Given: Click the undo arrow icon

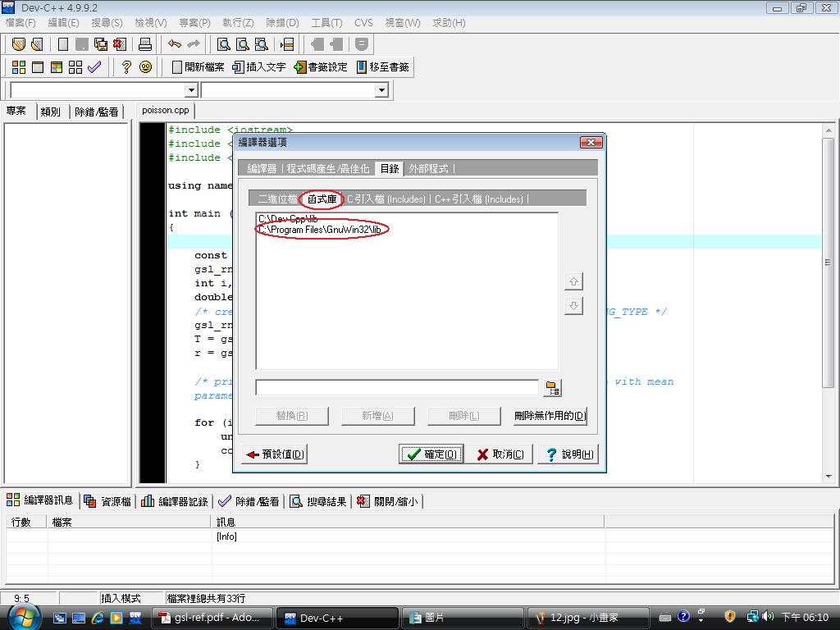Looking at the screenshot, I should [174, 44].
